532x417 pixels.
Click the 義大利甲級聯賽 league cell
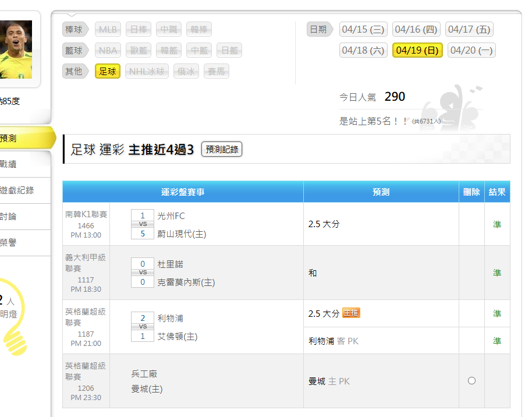click(x=86, y=273)
